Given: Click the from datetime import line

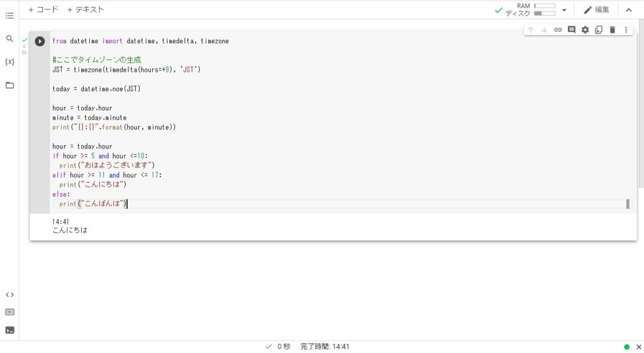Looking at the screenshot, I should tap(140, 41).
